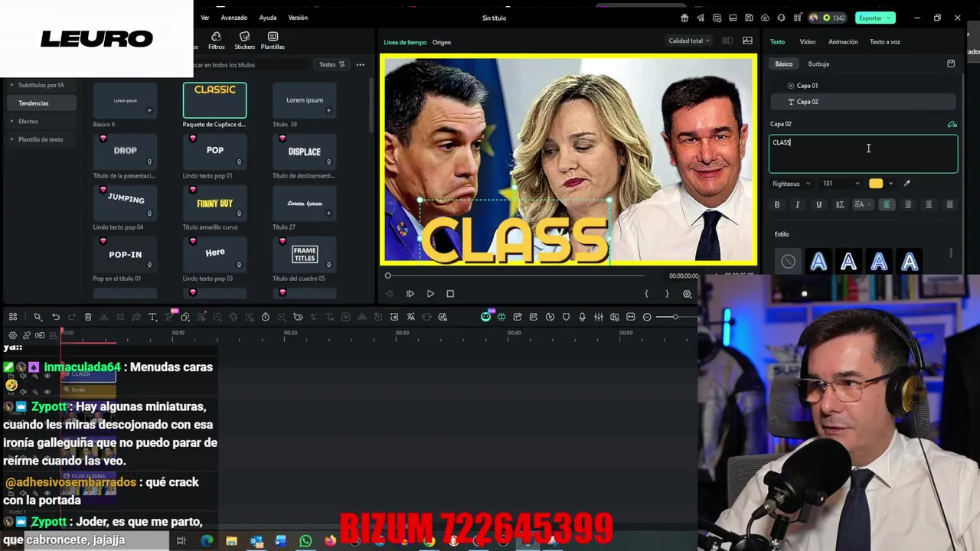Click the marker shield icon

[x=567, y=317]
